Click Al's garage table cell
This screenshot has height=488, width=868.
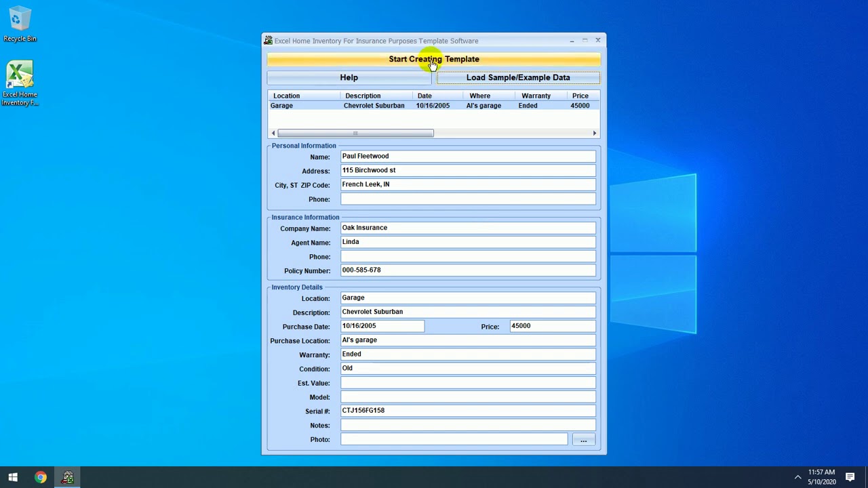click(484, 106)
